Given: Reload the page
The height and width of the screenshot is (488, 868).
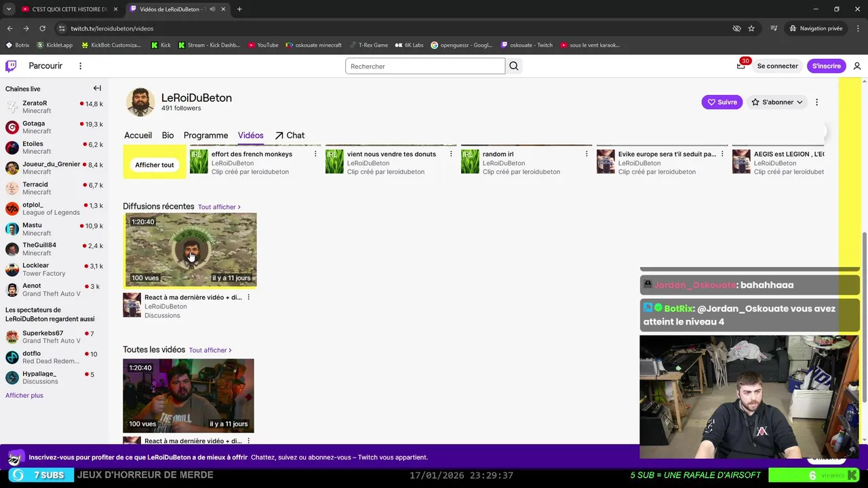Looking at the screenshot, I should click(x=42, y=28).
